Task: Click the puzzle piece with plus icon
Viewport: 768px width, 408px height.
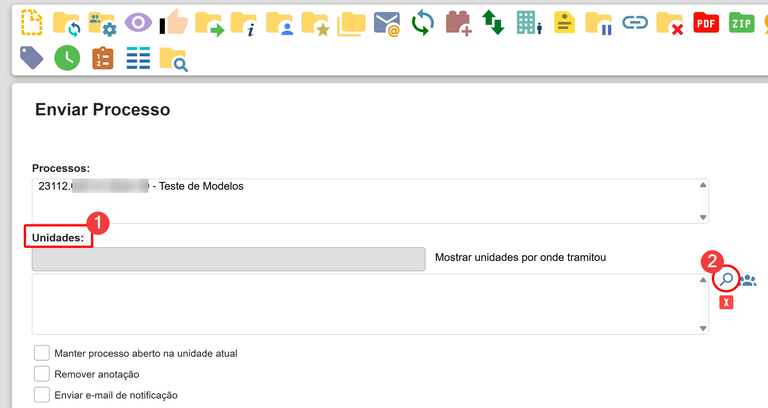Action: point(458,24)
